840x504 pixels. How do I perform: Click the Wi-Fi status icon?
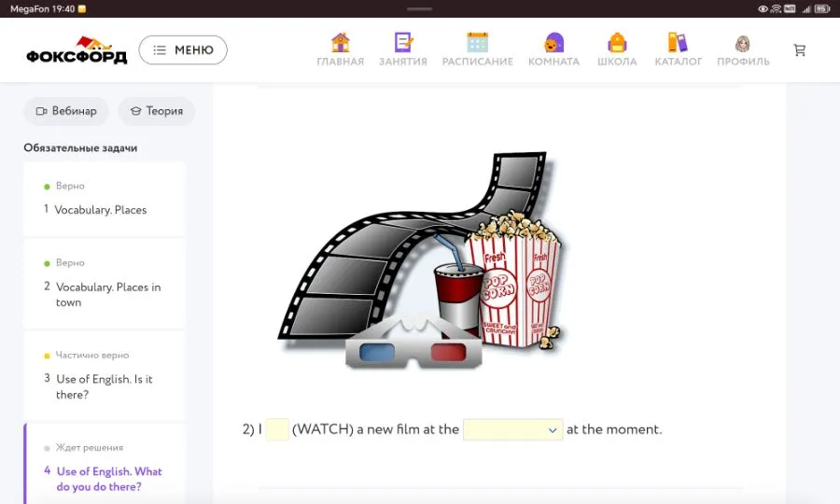(776, 8)
